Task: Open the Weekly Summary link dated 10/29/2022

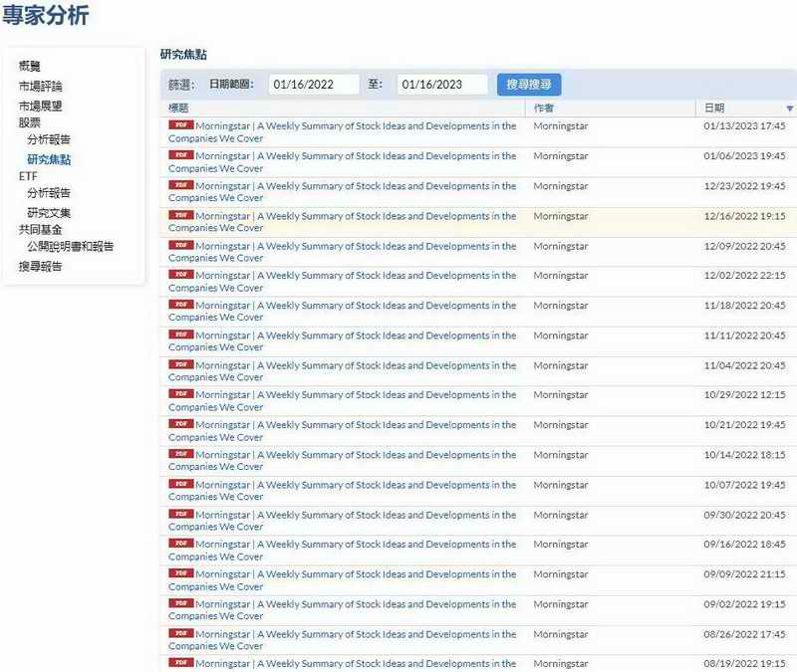Action: tap(342, 401)
